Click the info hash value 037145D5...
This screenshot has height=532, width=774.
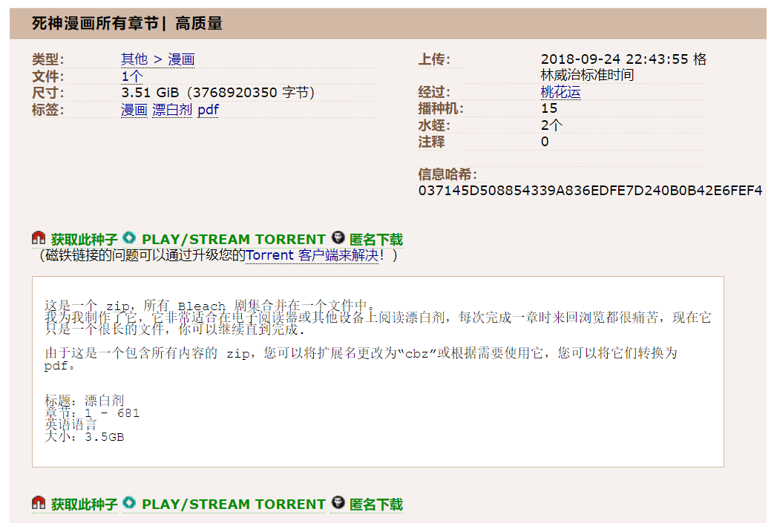(590, 191)
